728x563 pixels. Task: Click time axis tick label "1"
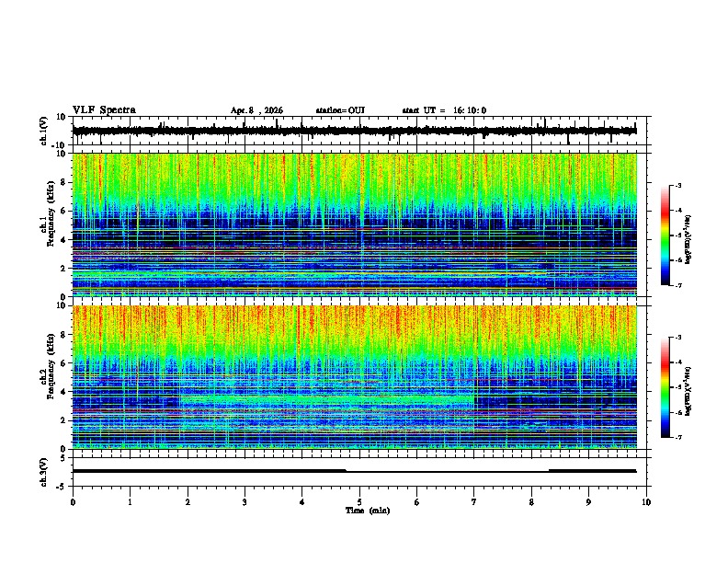130,502
